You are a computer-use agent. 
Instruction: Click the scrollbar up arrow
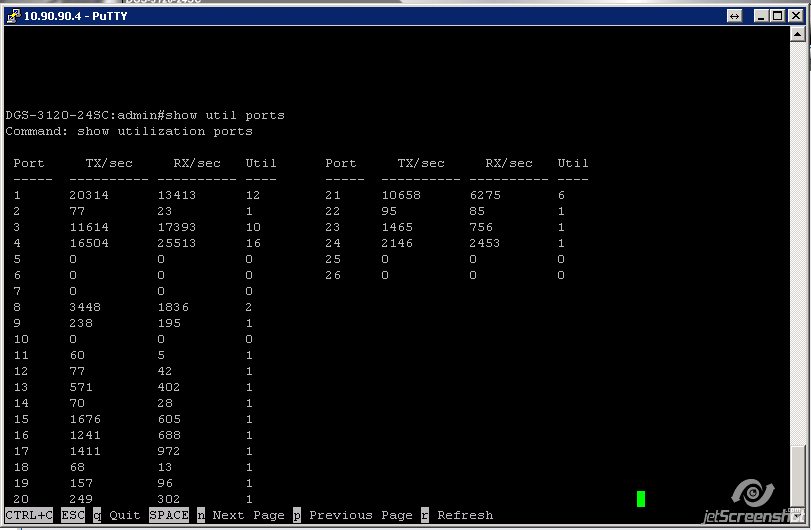pyautogui.click(x=797, y=35)
